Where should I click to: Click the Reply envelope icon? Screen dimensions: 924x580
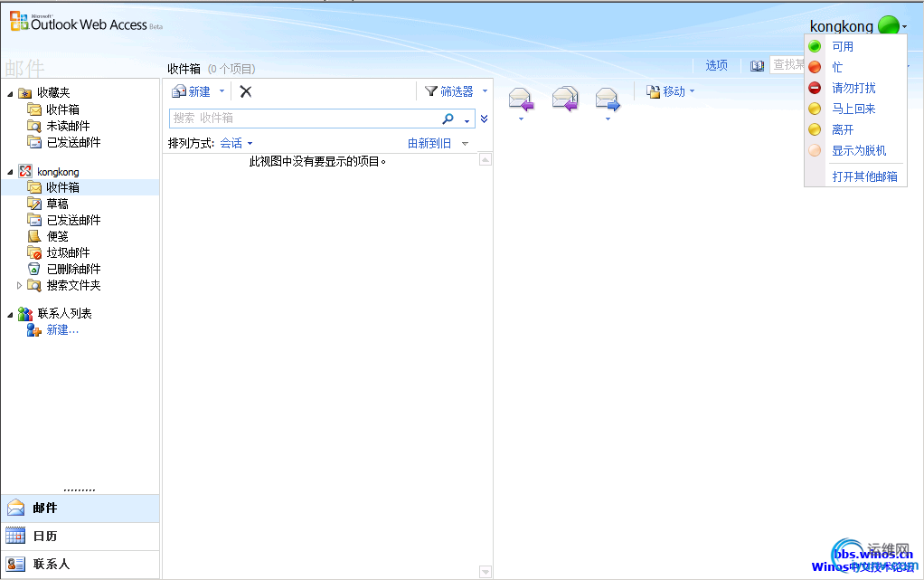(x=521, y=99)
